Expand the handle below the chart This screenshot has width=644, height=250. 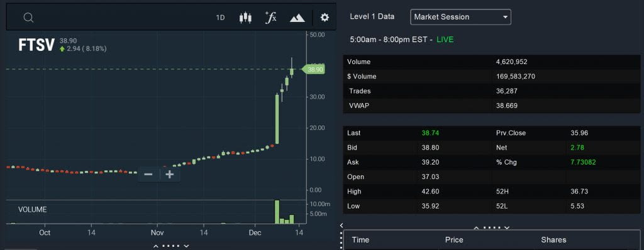click(172, 246)
